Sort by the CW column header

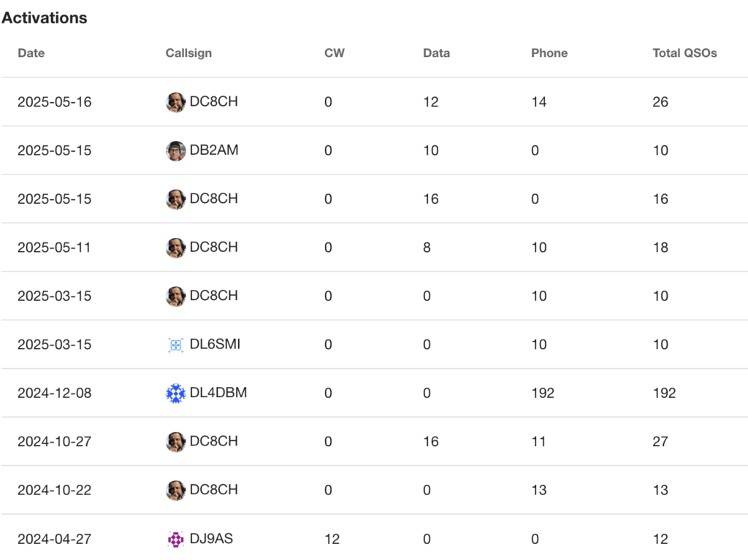pyautogui.click(x=335, y=53)
